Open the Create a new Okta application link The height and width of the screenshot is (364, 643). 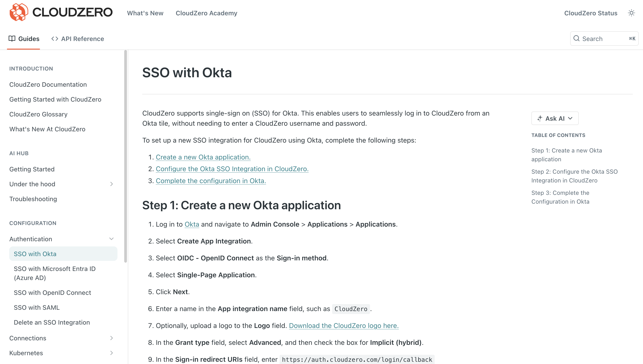pos(203,157)
